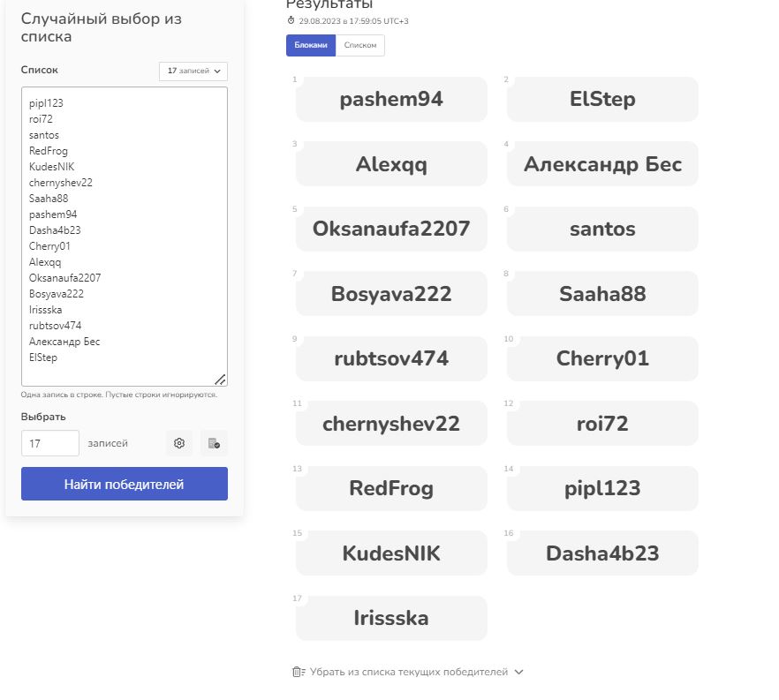Open the settings gear icon

click(x=179, y=443)
